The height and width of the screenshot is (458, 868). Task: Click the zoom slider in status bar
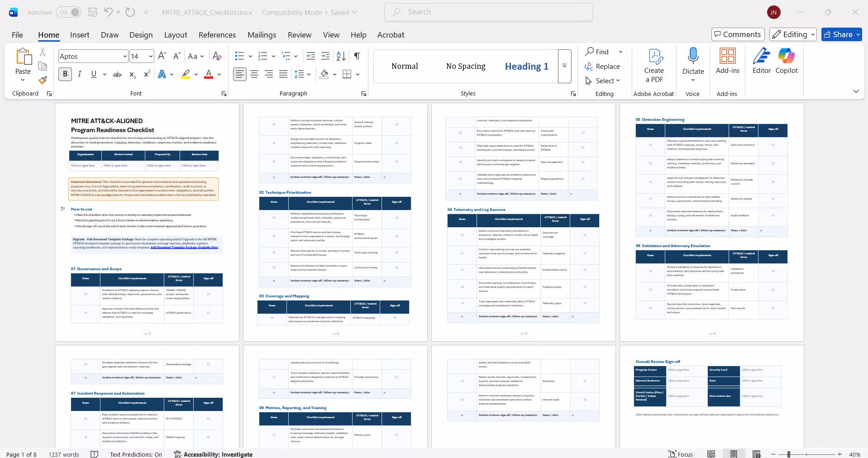[x=806, y=454]
